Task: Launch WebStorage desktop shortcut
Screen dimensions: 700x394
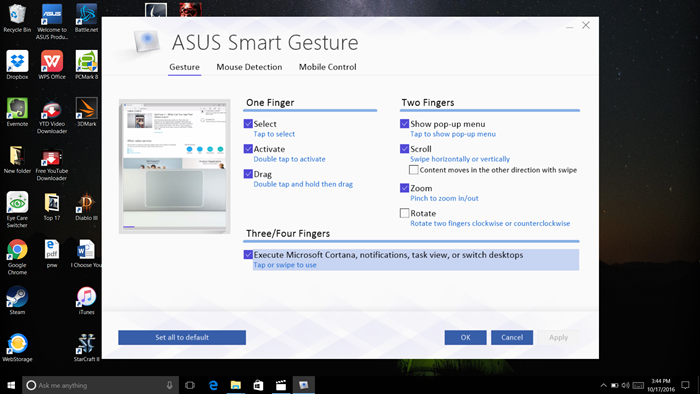Action: click(x=17, y=348)
